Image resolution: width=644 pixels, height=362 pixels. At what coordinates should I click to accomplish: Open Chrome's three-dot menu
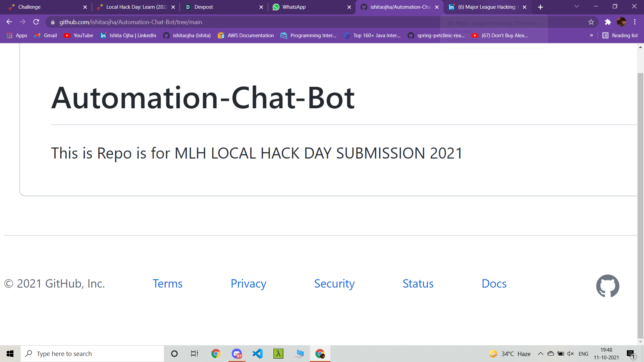point(635,22)
